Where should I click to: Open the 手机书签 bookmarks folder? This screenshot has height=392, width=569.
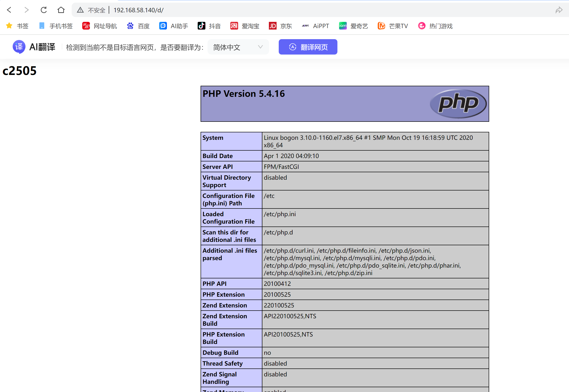(x=56, y=26)
